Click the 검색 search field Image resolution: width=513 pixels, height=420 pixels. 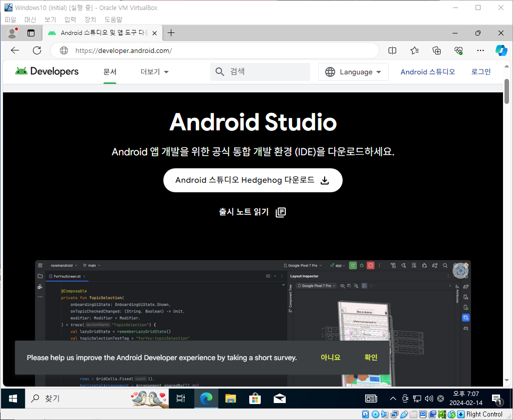click(260, 71)
